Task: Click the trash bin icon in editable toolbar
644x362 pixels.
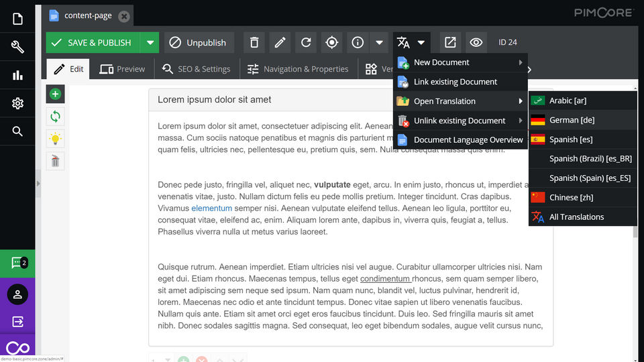Action: click(56, 161)
